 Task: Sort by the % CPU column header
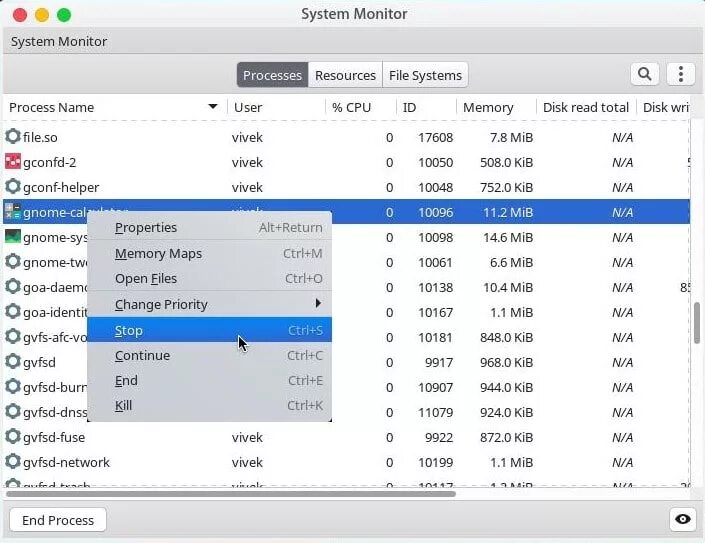pyautogui.click(x=361, y=107)
